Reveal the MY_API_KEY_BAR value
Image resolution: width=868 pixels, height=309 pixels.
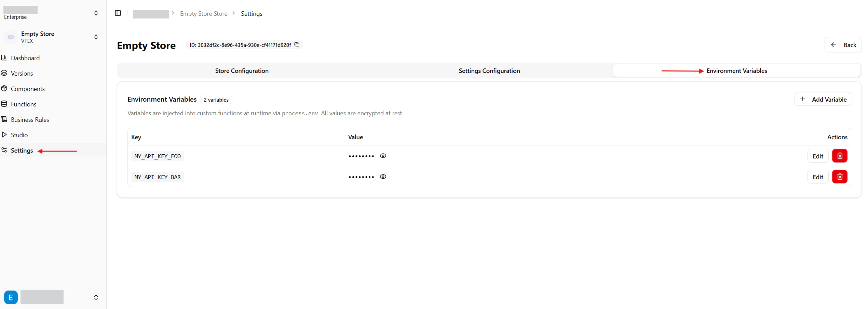click(383, 177)
